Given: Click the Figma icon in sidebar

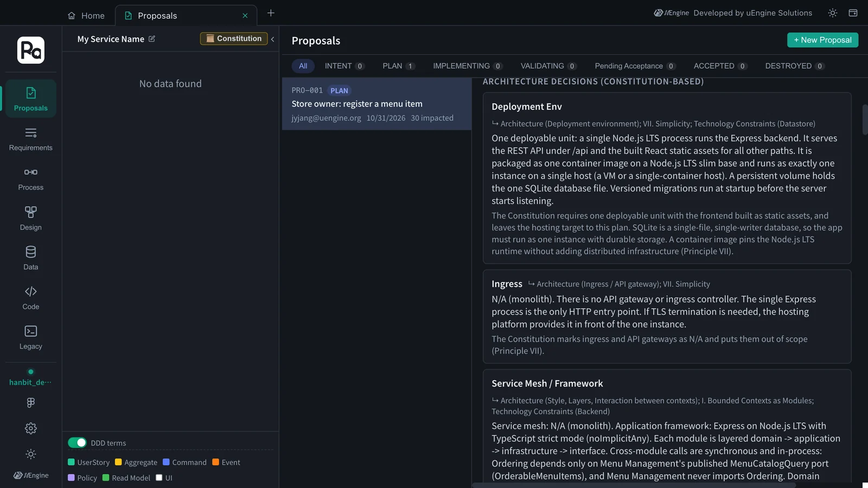Looking at the screenshot, I should (x=31, y=402).
